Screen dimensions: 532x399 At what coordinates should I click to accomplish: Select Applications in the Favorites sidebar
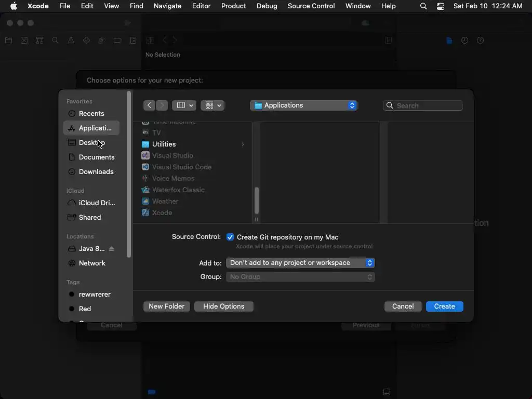[x=91, y=128]
